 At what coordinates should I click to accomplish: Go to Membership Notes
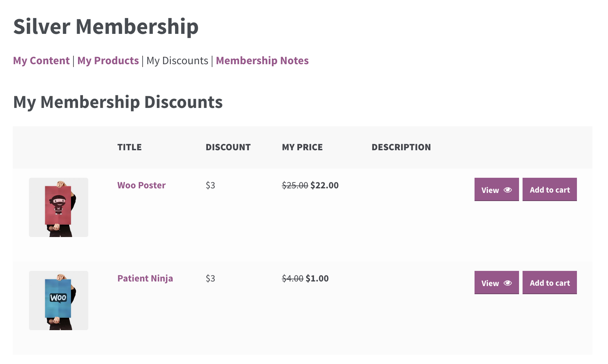click(x=262, y=61)
